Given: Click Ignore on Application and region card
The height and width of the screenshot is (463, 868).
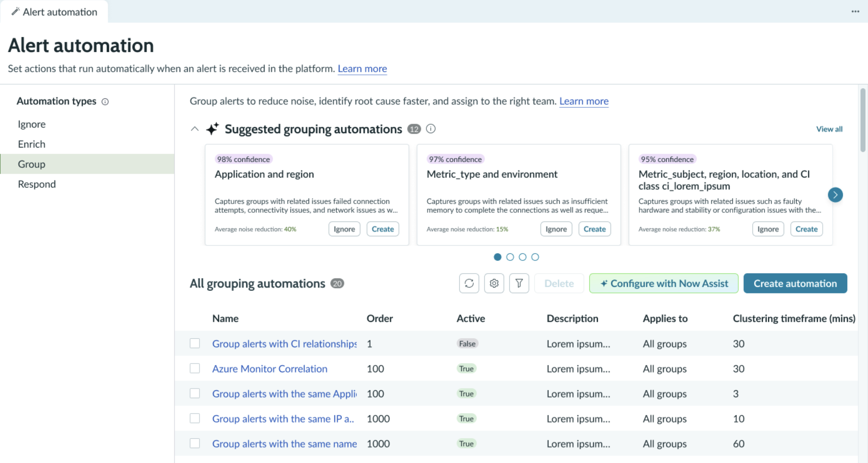Looking at the screenshot, I should 344,229.
